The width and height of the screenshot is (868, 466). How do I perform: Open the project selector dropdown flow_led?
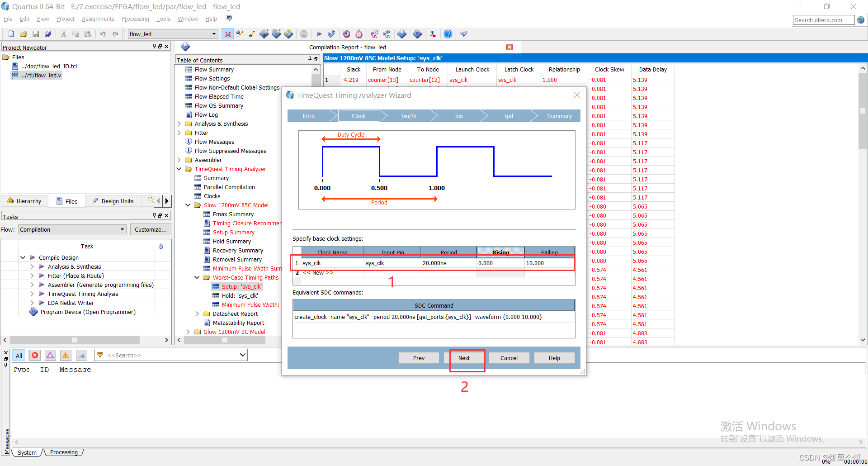pyautogui.click(x=173, y=34)
